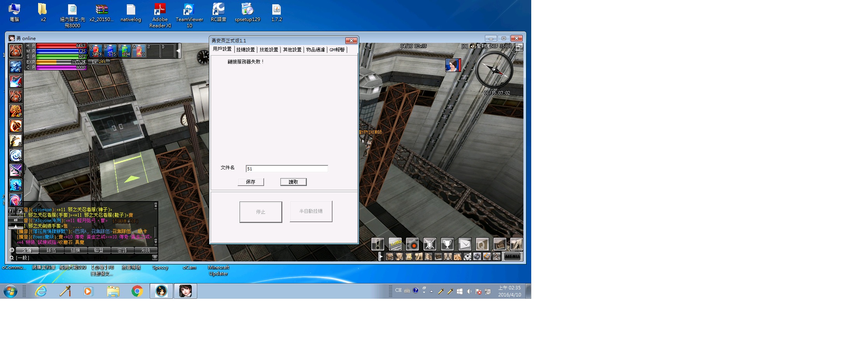Click the skill bar rotate icon
868x354 pixels.
point(19,211)
